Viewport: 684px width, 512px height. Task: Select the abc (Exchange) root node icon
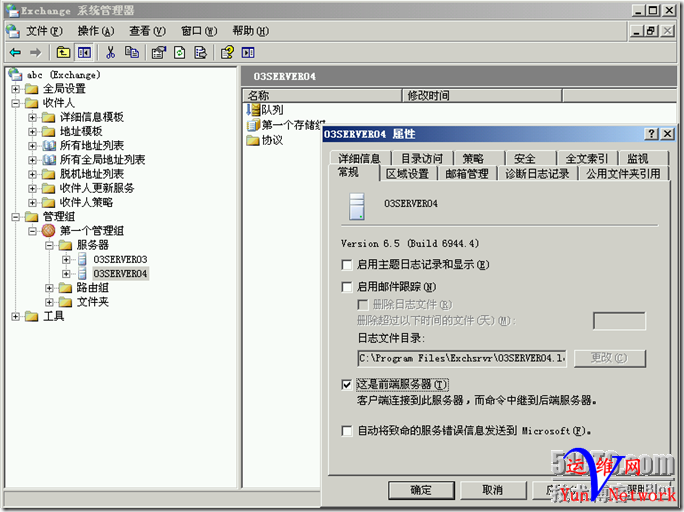pos(15,75)
